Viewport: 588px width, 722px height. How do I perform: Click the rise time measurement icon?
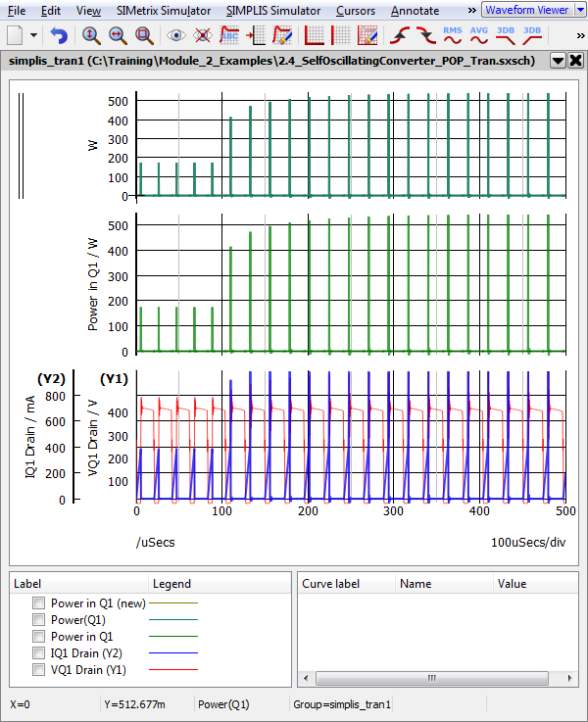pyautogui.click(x=400, y=35)
